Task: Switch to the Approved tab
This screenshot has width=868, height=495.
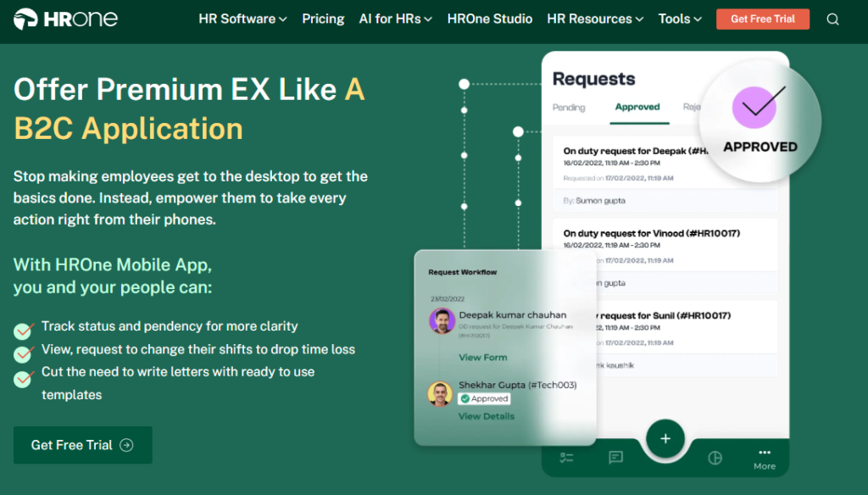Action: click(637, 107)
